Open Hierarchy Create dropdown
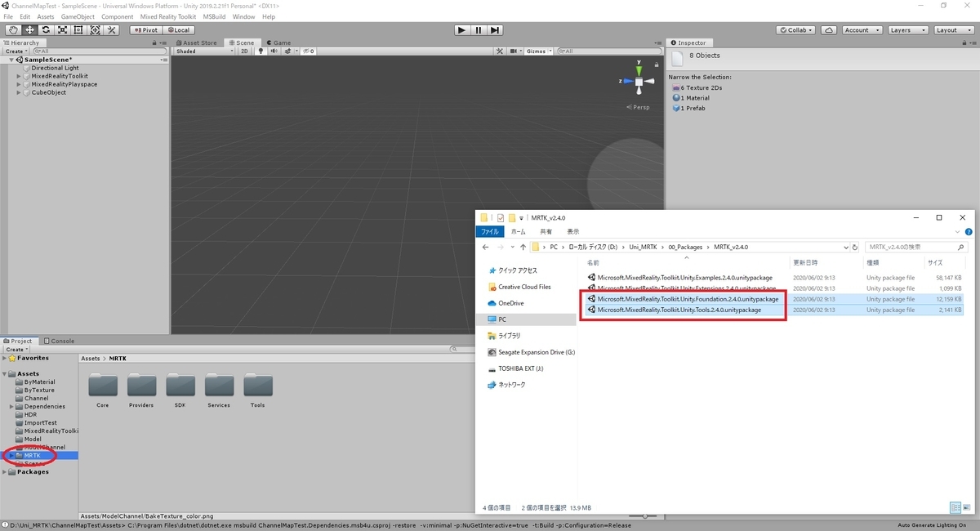 pyautogui.click(x=16, y=51)
